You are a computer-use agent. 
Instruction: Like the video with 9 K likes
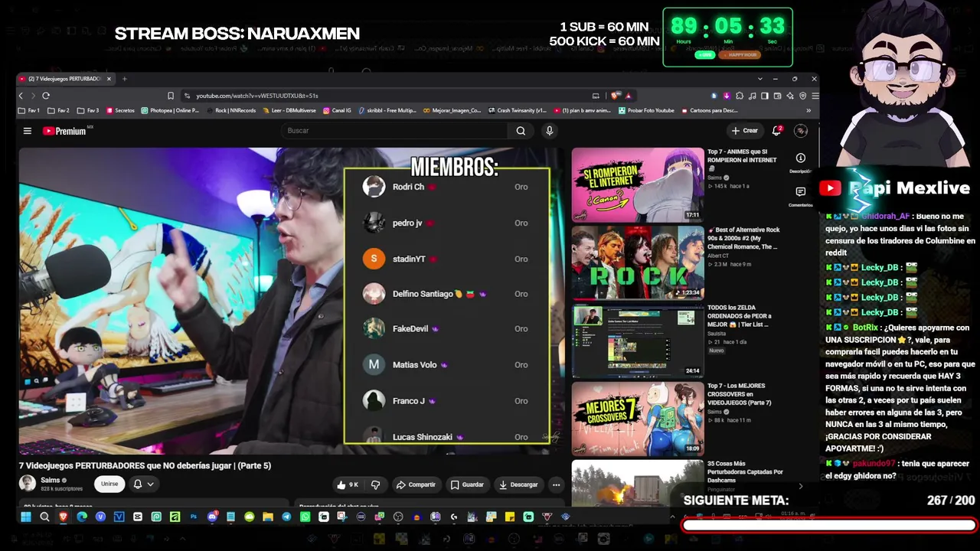(x=348, y=484)
